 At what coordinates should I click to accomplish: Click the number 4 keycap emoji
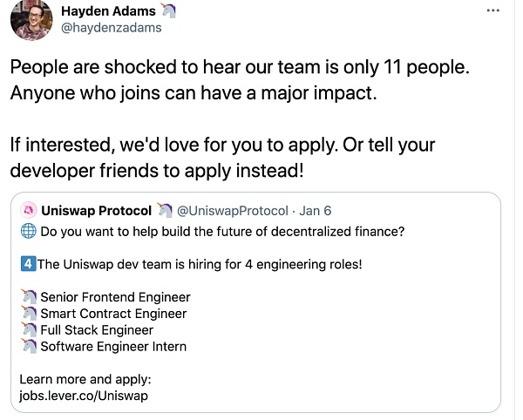click(27, 265)
